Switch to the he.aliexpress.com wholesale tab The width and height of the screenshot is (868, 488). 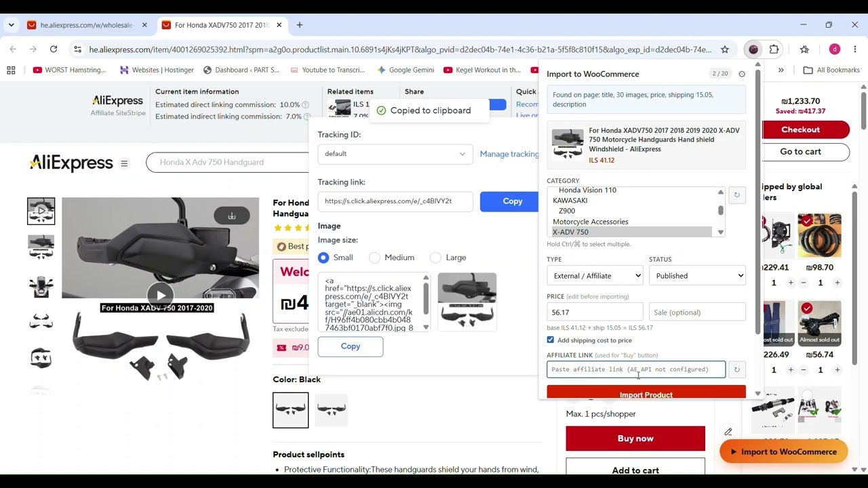coord(87,25)
